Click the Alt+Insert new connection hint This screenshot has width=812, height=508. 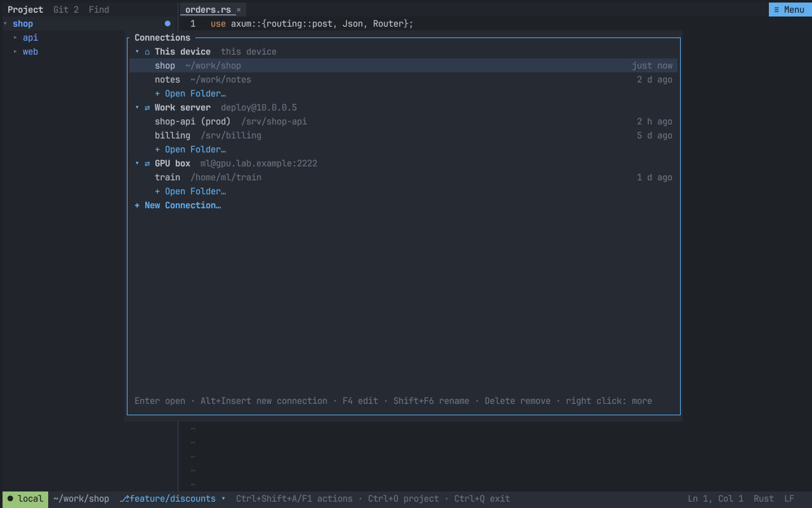264,401
